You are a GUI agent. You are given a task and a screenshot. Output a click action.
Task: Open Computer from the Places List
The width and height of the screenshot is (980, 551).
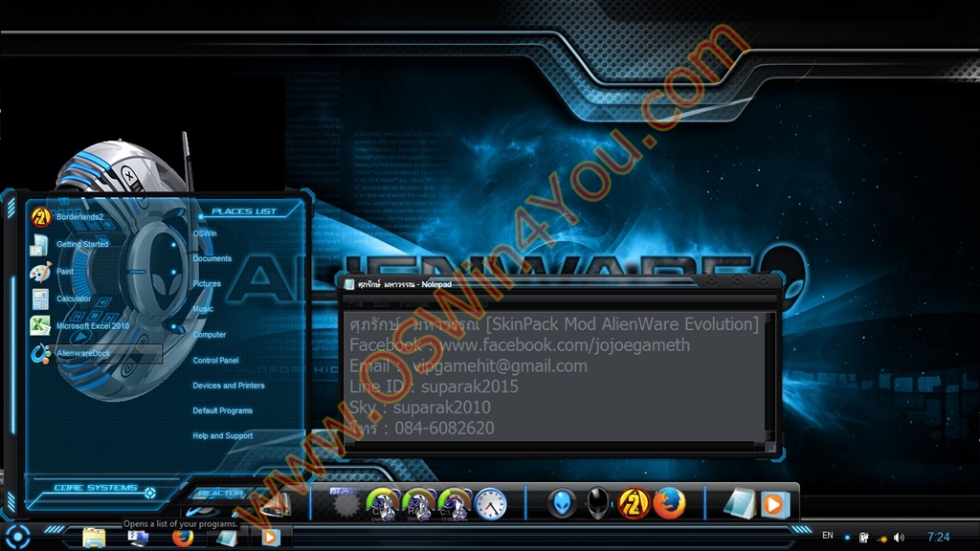210,335
